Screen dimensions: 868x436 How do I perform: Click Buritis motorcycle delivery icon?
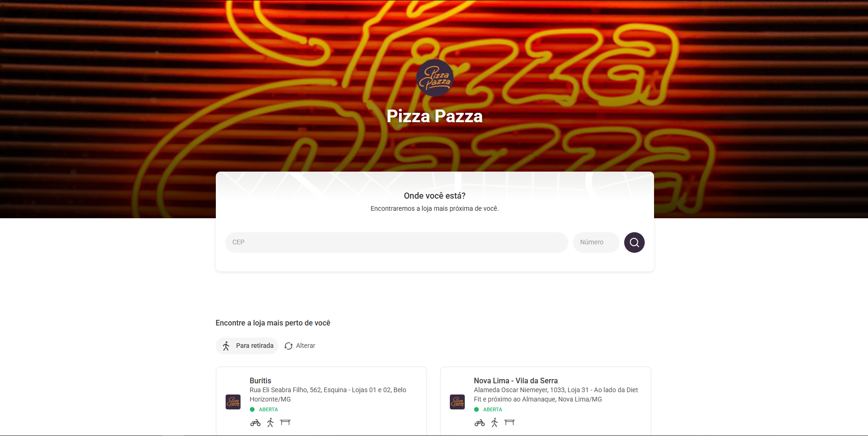pos(255,422)
